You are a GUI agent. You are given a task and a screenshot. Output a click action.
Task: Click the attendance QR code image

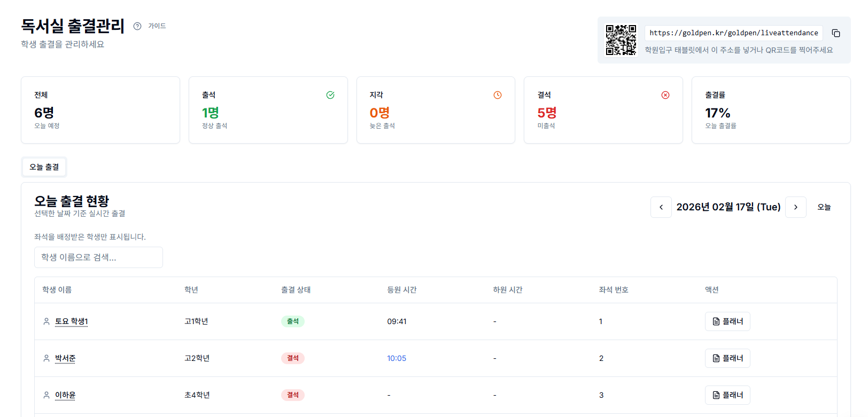click(x=621, y=40)
